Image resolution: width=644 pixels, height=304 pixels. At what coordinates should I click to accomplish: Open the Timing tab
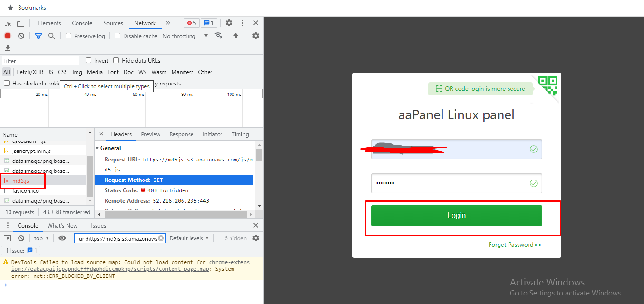click(x=240, y=134)
